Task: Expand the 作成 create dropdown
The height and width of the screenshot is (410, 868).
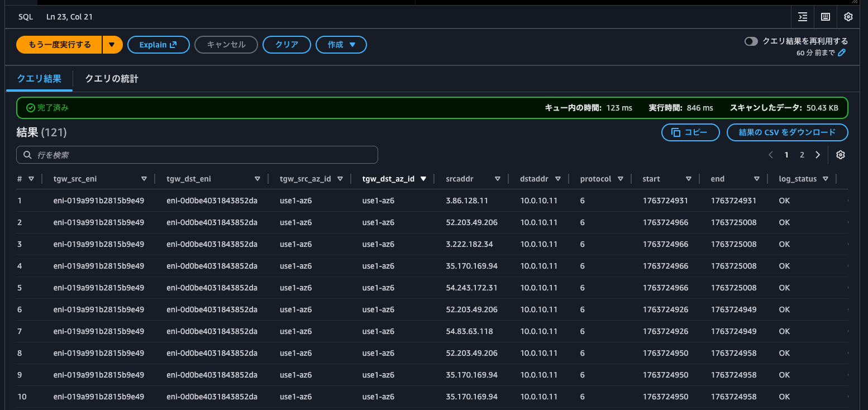Action: pos(341,45)
